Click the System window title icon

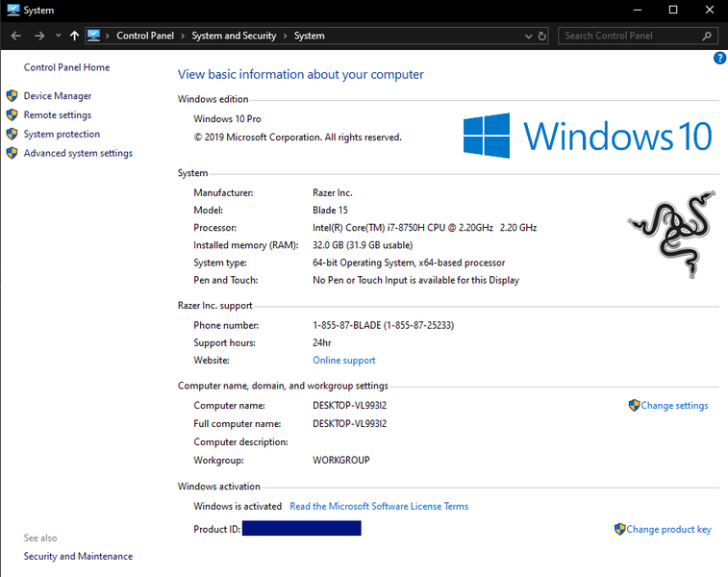coord(13,10)
